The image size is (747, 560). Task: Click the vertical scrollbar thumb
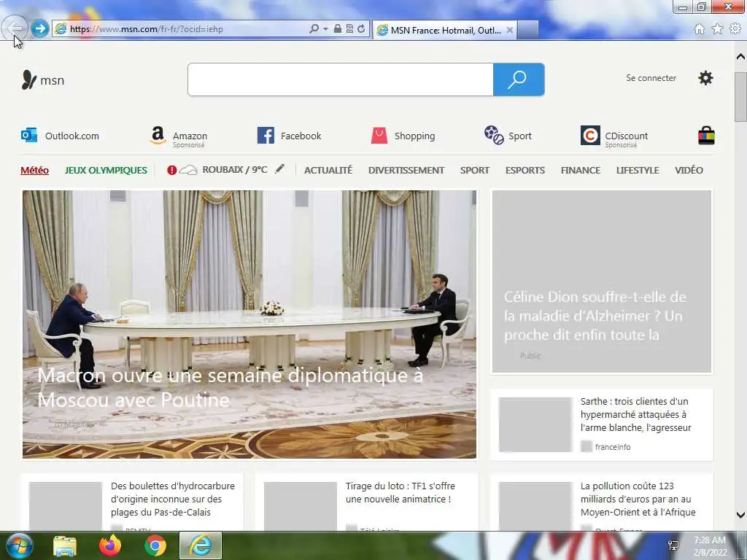(x=740, y=97)
